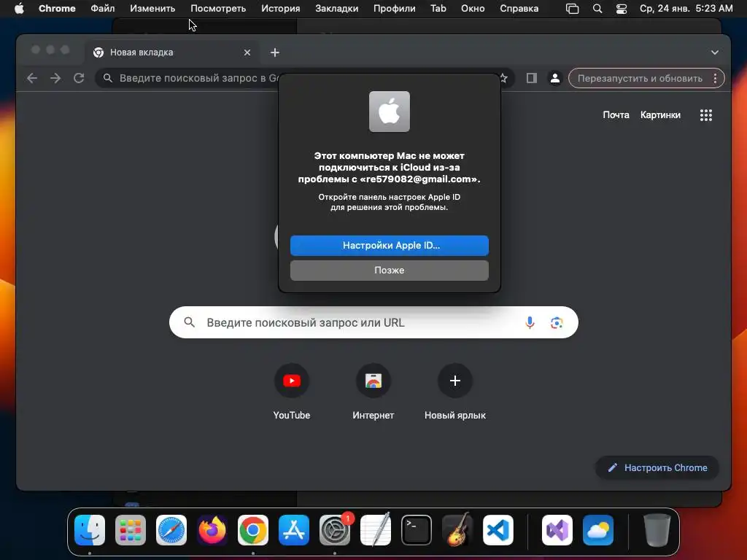747x560 pixels.
Task: Open the Trash in the Dock
Action: [657, 530]
